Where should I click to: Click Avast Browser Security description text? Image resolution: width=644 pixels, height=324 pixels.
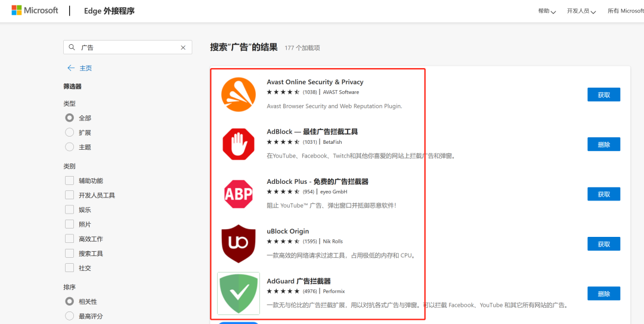(x=335, y=106)
